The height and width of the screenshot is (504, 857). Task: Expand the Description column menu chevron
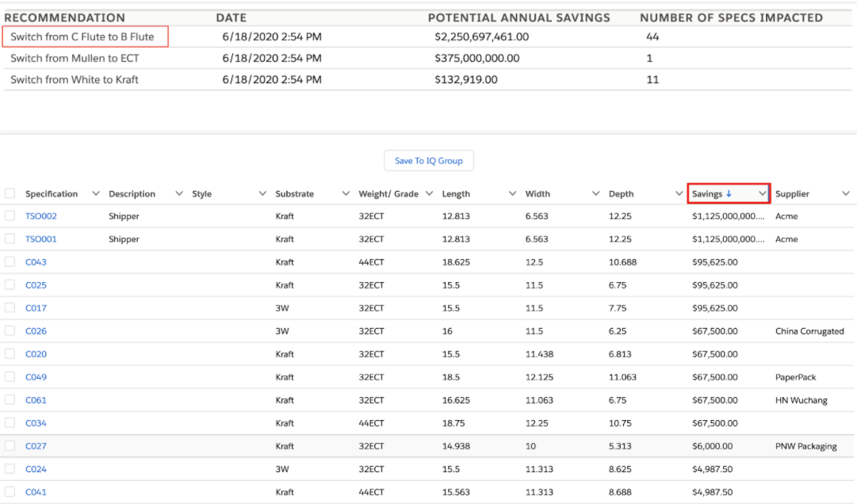[179, 194]
